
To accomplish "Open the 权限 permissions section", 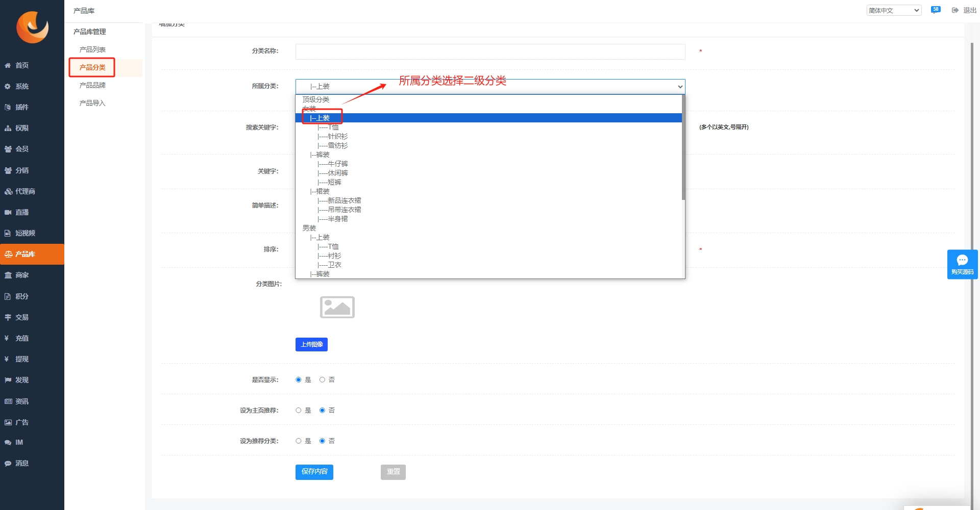I will pos(32,128).
